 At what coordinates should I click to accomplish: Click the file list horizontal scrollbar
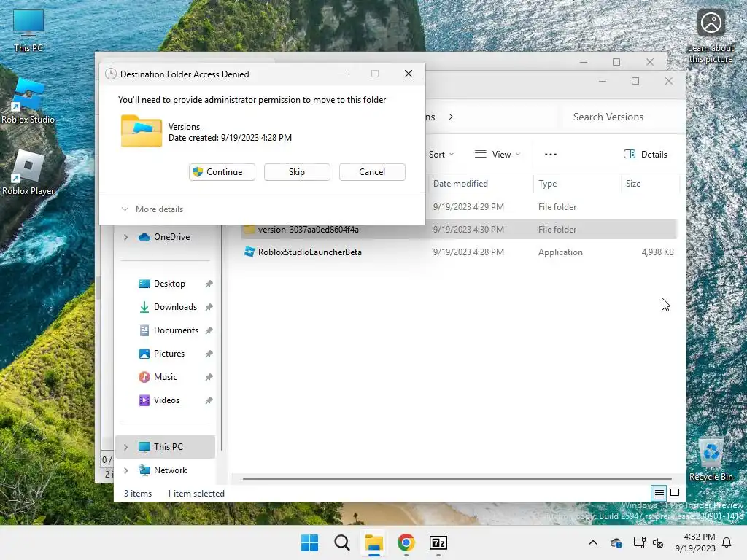[x=457, y=478]
